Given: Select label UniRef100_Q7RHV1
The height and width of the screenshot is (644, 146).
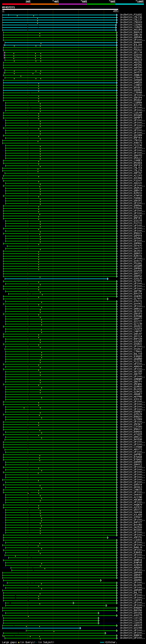Looking at the screenshot, I should pyautogui.click(x=131, y=77).
